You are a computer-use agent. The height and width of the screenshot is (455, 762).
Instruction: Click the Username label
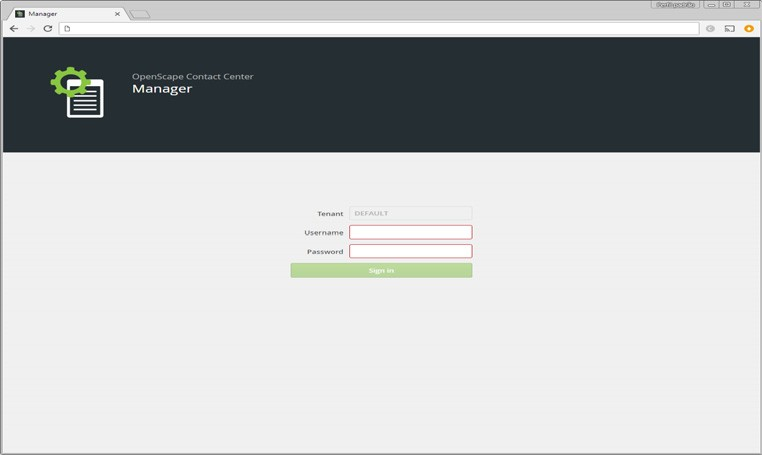[x=324, y=232]
